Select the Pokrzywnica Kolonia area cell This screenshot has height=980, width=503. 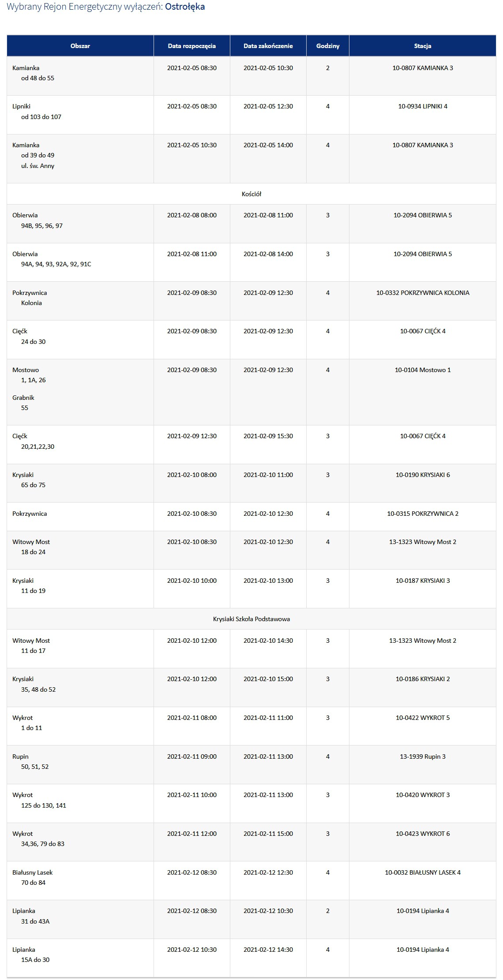[80, 301]
